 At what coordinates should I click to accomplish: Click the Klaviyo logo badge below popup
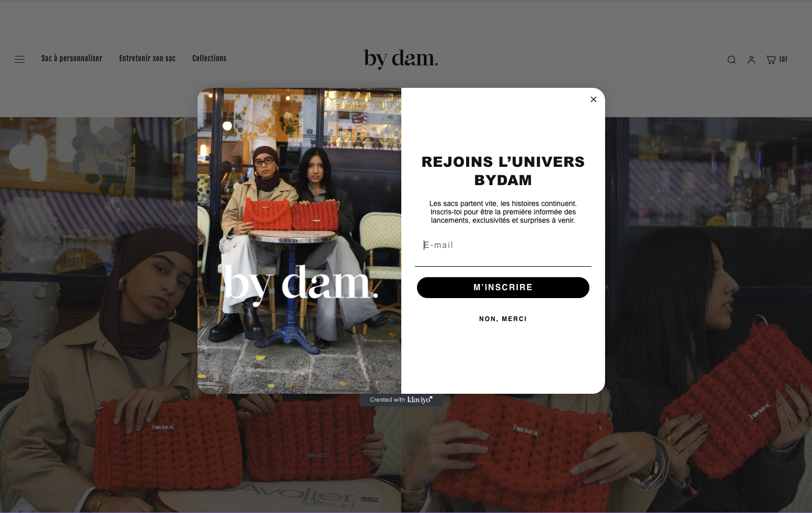(401, 400)
